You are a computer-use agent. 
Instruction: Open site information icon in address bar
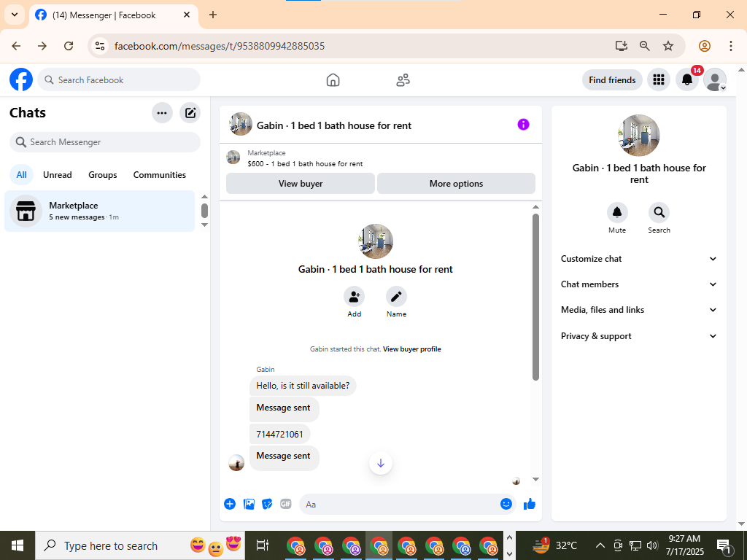tap(100, 46)
